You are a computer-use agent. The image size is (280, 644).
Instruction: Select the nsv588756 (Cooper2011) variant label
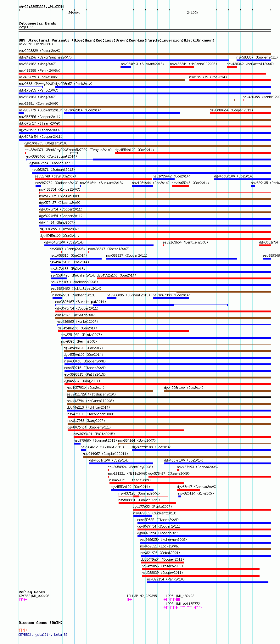[39, 117]
